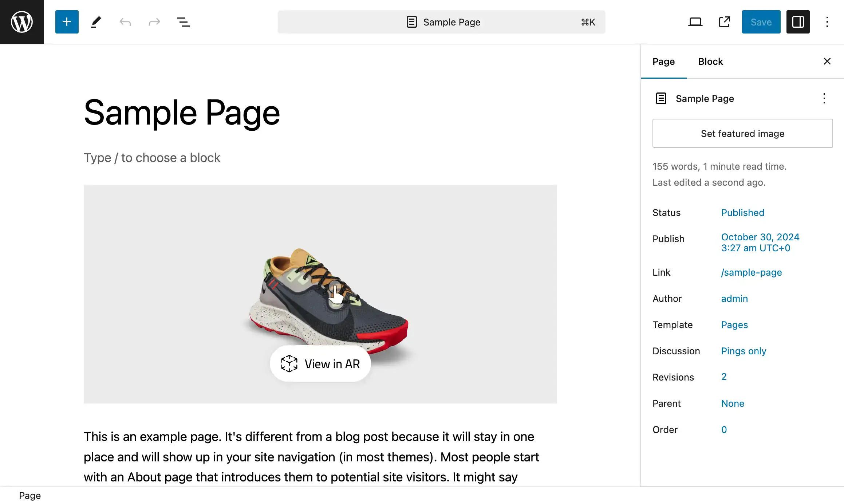Image resolution: width=844 pixels, height=504 pixels.
Task: Select the Edit (pencil) tool
Action: [x=95, y=21]
